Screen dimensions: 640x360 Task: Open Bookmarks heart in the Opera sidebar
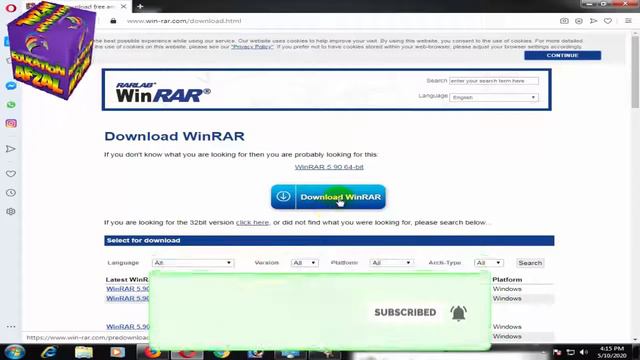(x=11, y=174)
